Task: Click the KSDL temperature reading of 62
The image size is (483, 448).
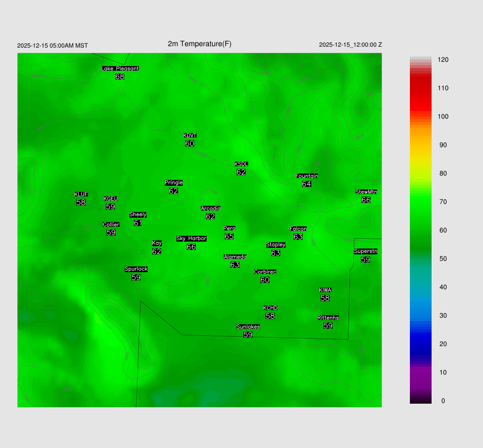Action: coord(241,173)
